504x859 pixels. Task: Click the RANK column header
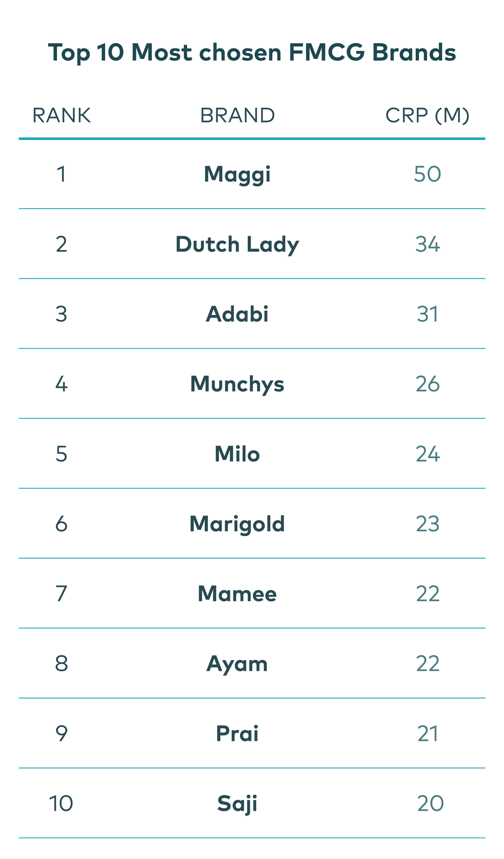tap(61, 116)
